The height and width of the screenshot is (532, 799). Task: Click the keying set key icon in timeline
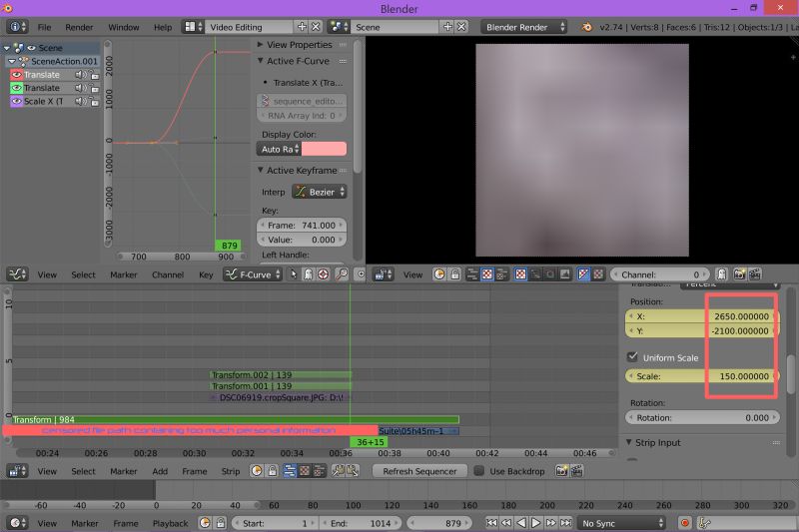point(705,523)
